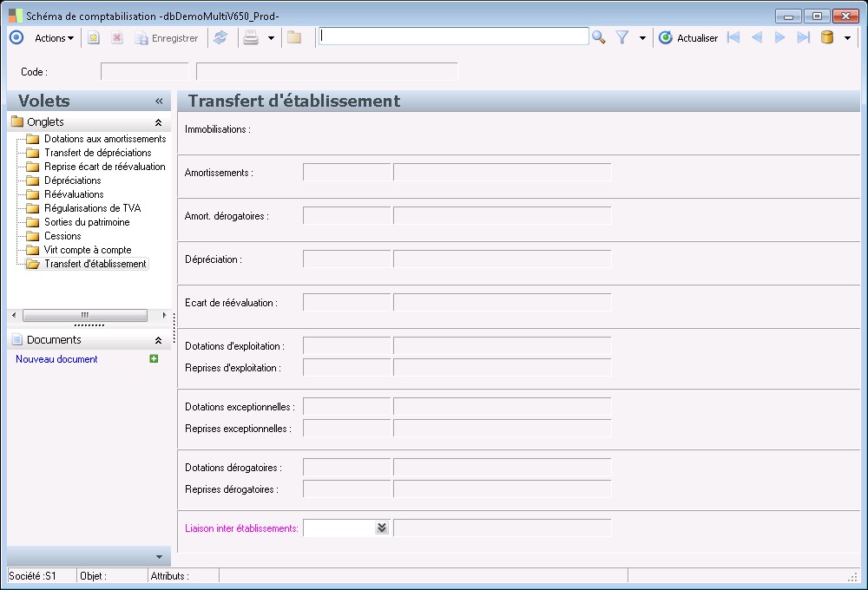The image size is (868, 590).
Task: Open the filter dropdown arrow
Action: (642, 38)
